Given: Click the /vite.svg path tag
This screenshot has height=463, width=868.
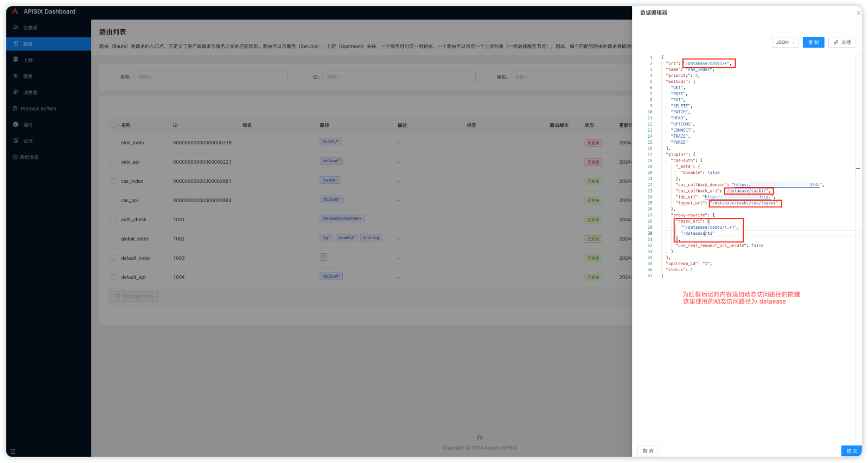Looking at the screenshot, I should click(x=371, y=237).
